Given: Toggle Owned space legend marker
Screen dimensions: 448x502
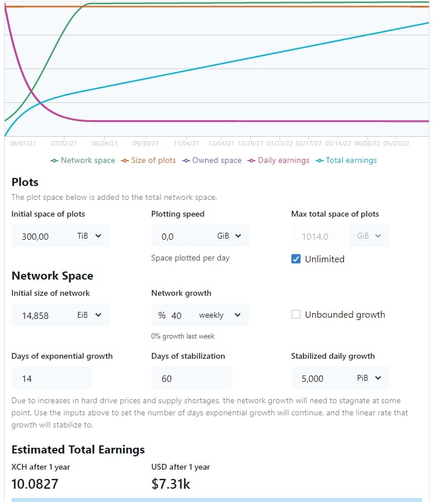Looking at the screenshot, I should click(186, 161).
